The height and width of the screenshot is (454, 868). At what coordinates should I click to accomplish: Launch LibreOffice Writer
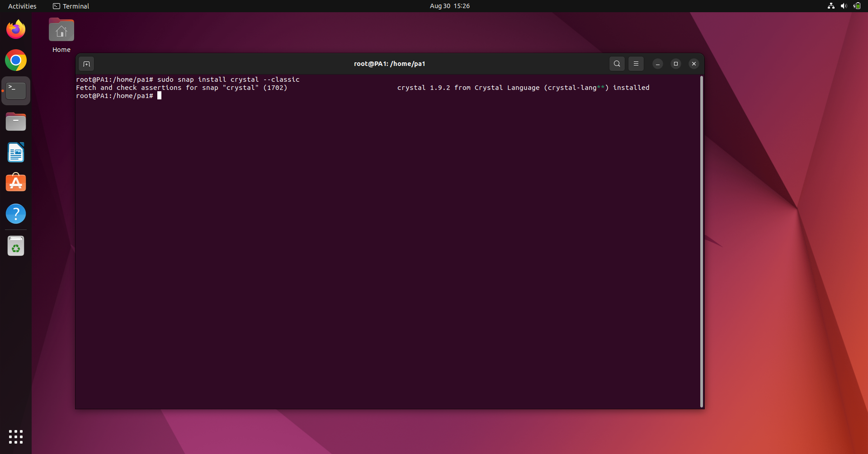click(x=15, y=152)
